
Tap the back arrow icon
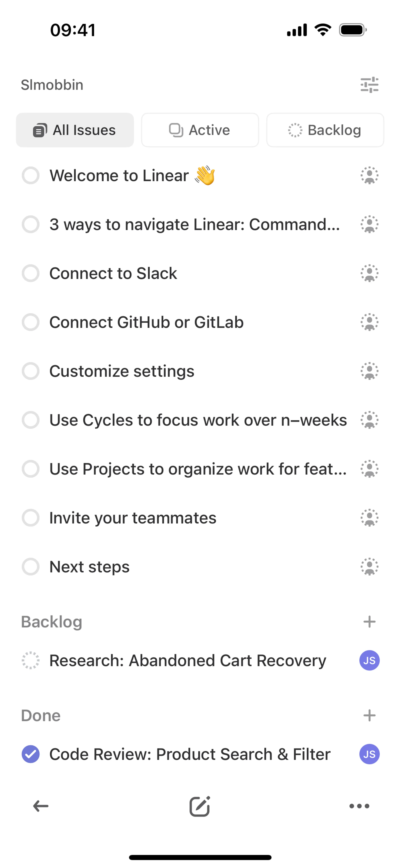(41, 806)
